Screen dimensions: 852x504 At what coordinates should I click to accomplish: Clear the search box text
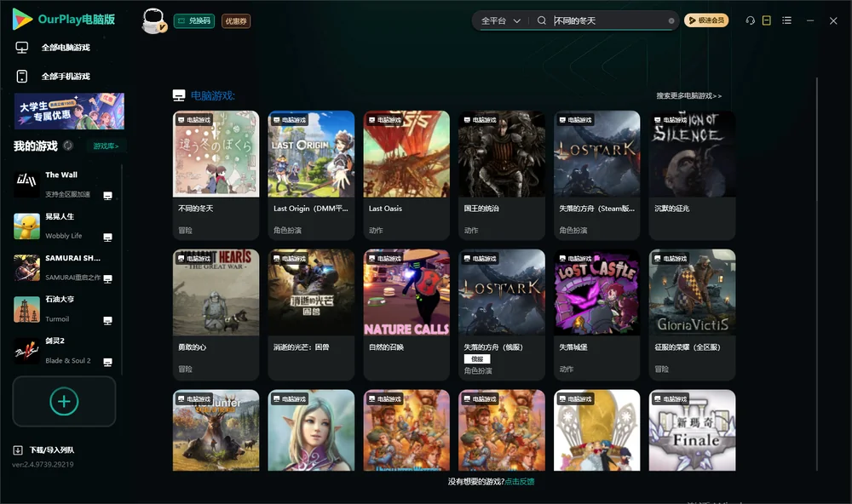pos(671,21)
